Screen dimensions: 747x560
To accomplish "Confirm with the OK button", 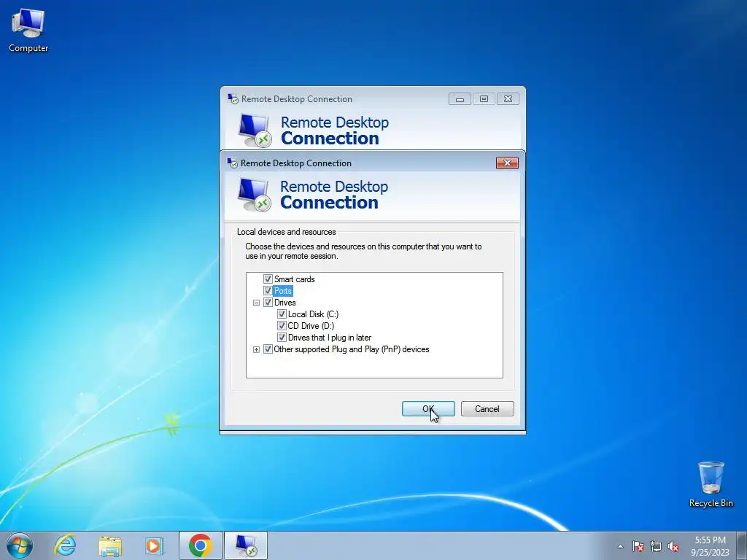I will click(x=428, y=408).
